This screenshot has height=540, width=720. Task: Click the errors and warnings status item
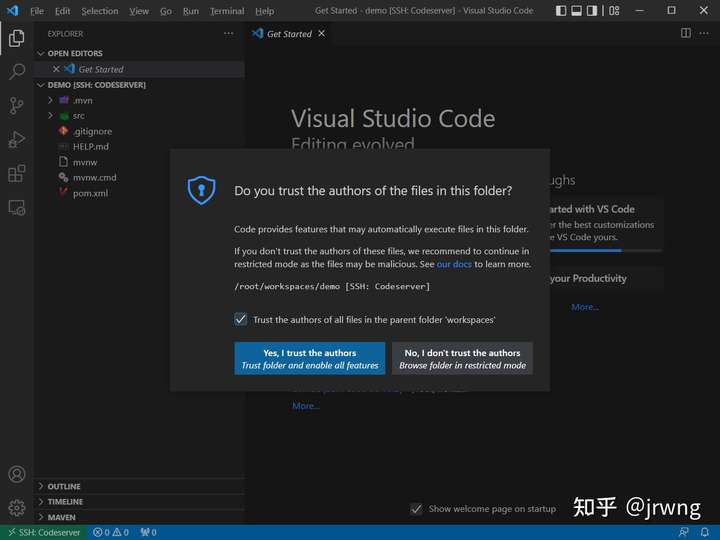(111, 532)
